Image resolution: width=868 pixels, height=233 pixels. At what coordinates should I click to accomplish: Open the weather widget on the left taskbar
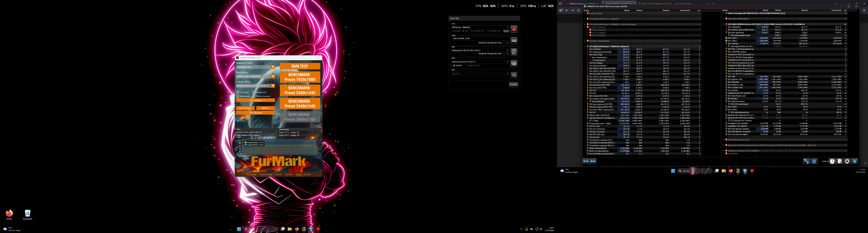click(x=12, y=229)
